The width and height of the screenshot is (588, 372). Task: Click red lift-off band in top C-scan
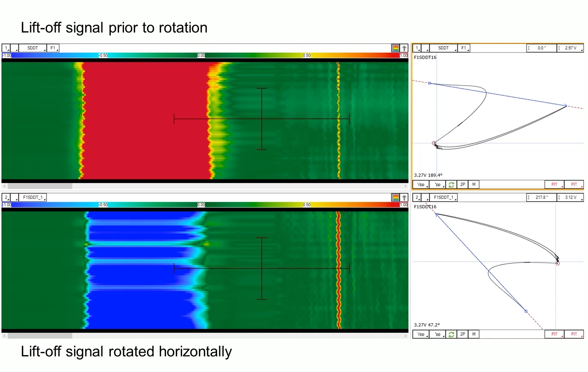[x=146, y=120]
